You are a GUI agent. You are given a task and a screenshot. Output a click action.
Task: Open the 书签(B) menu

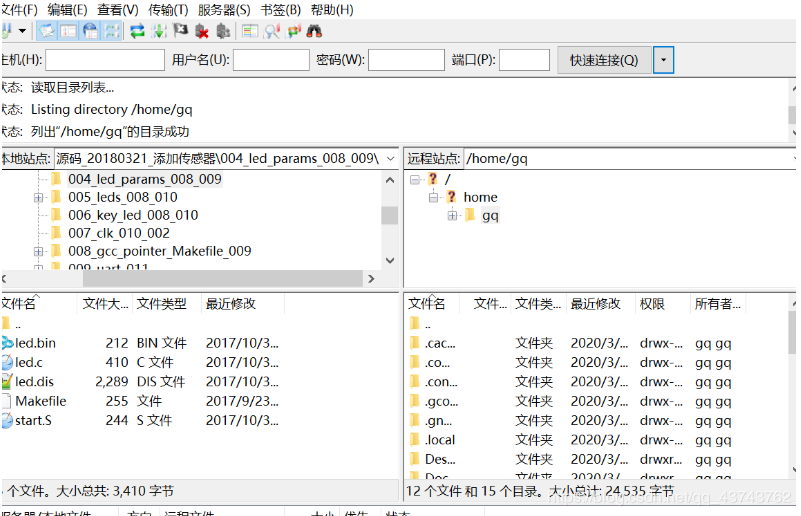coord(280,10)
